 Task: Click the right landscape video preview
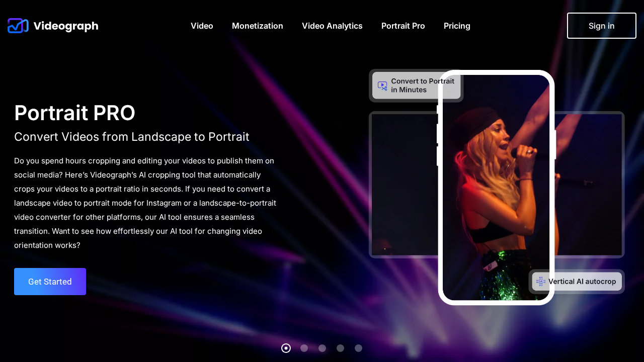589,185
